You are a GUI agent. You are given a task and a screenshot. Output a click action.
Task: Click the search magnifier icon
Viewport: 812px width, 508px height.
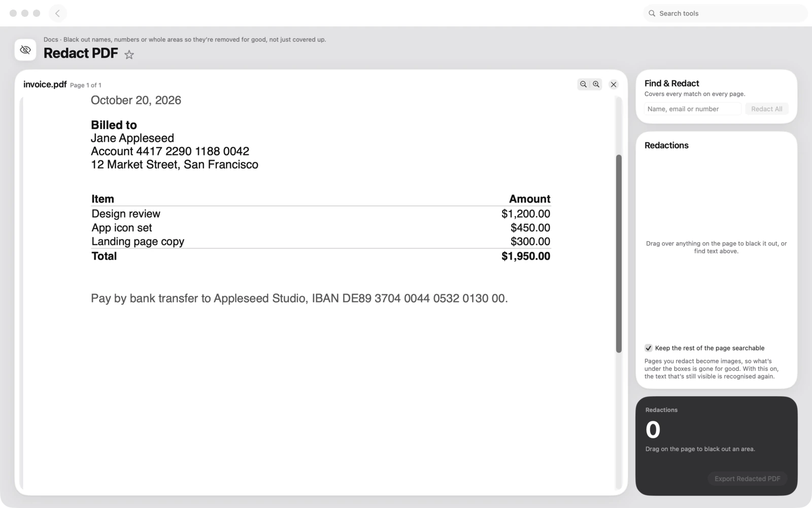652,13
